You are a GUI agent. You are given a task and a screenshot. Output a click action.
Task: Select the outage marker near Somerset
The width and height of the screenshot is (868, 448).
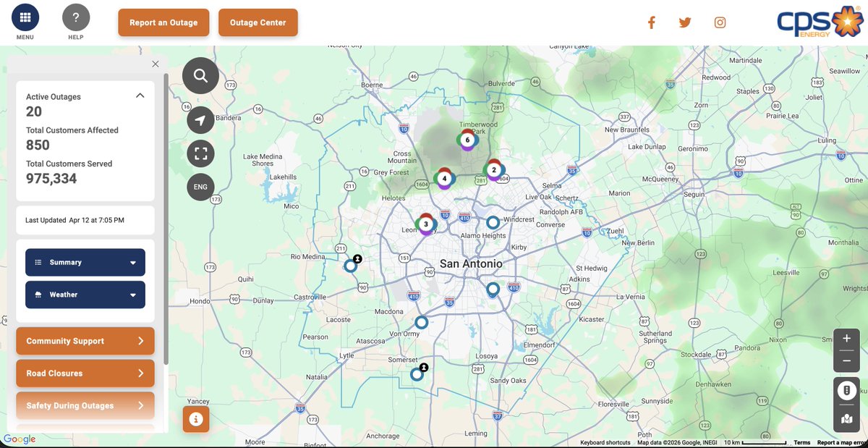(x=417, y=373)
